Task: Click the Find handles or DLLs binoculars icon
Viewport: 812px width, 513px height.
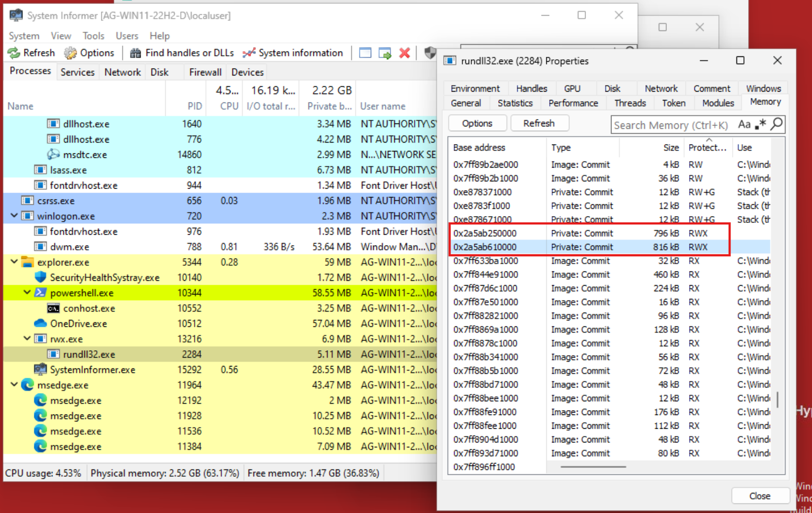Action: click(x=135, y=53)
